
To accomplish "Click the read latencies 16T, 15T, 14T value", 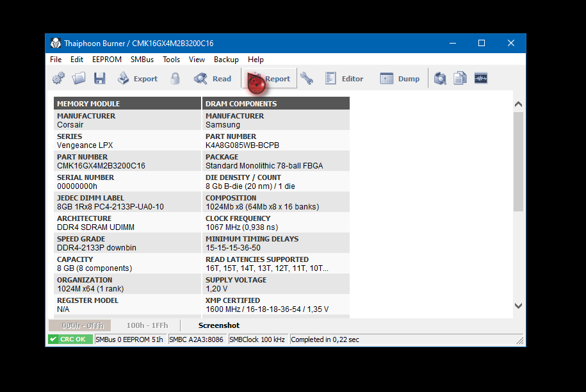I will coord(267,268).
